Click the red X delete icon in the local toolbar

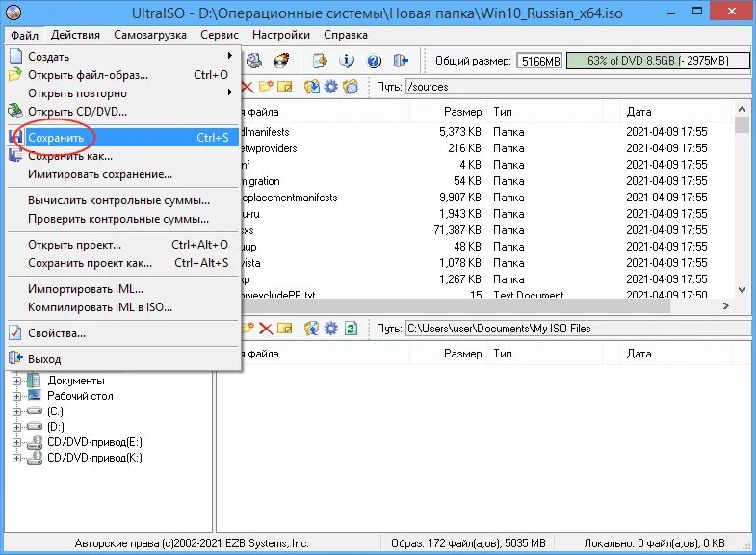click(266, 329)
